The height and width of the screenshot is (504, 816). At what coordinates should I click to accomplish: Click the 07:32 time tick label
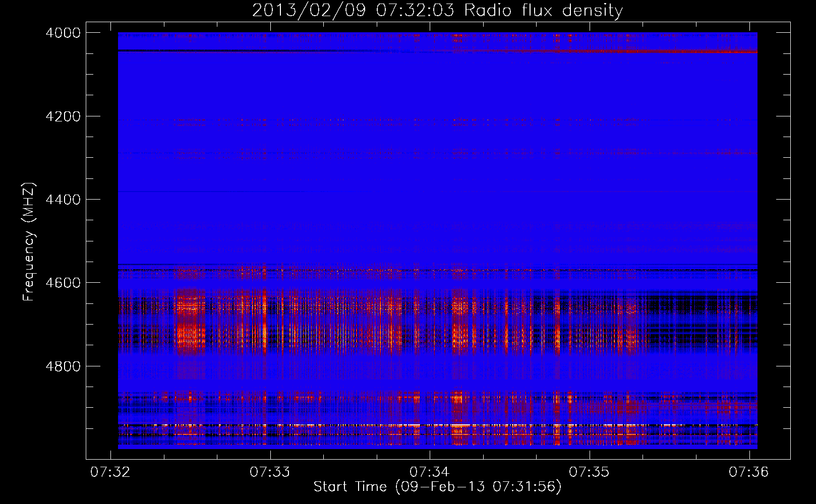[x=110, y=472]
